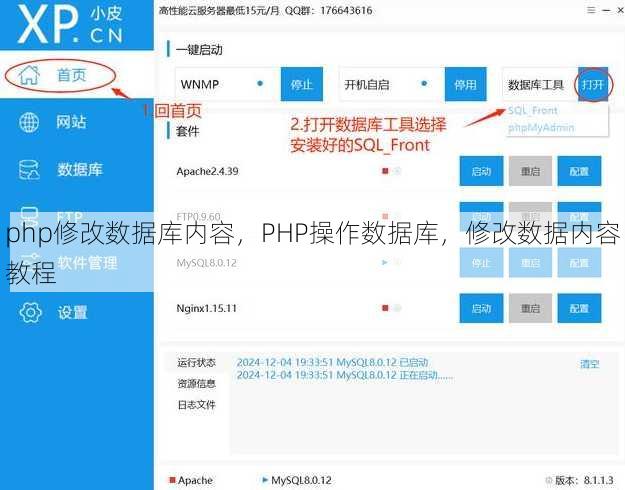The height and width of the screenshot is (490, 625).
Task: Click the globe icon for 网站
Action: pos(29,122)
